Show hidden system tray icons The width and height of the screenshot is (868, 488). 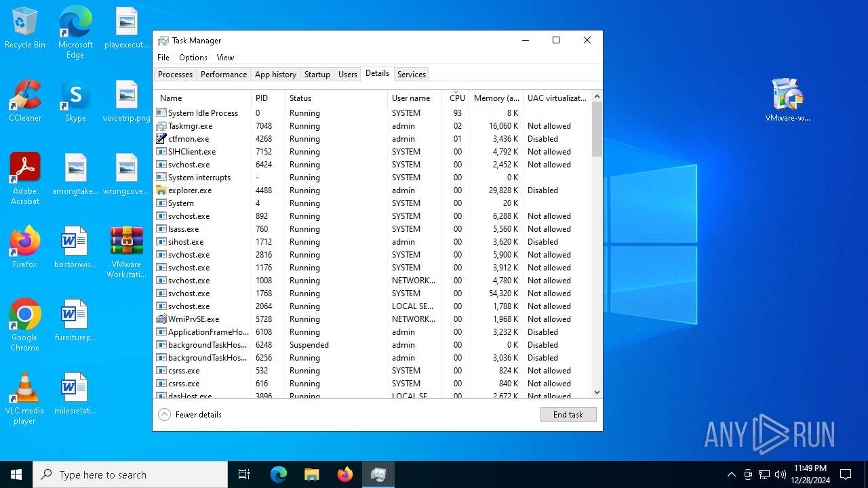(731, 474)
